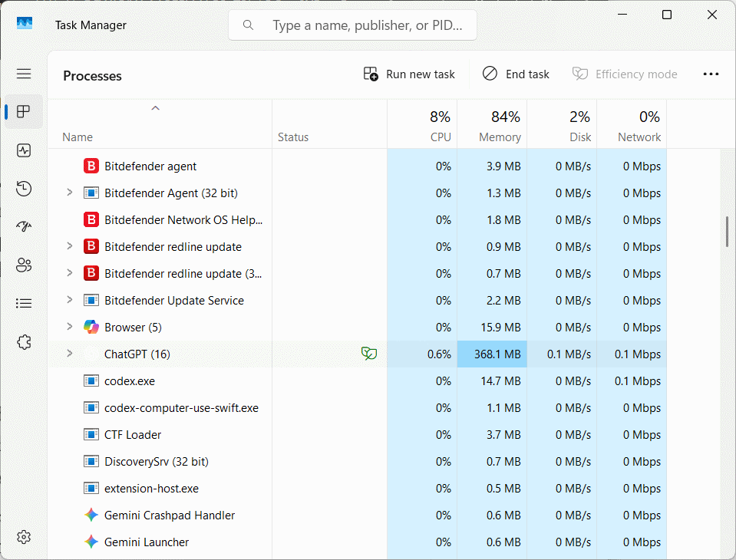
Task: Open the Performance page icon
Action: [24, 150]
